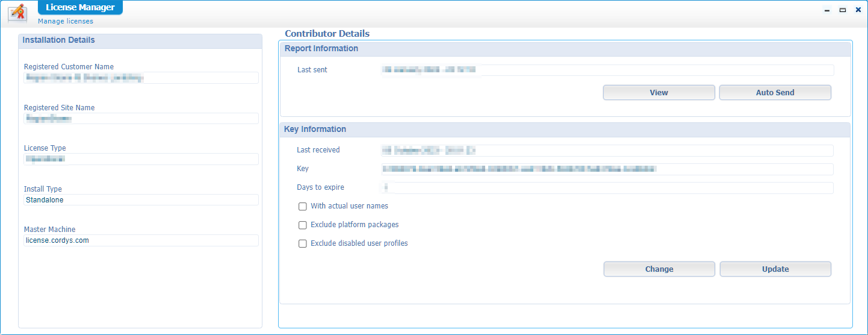The image size is (868, 335).
Task: Click the Registered Customer Name field
Action: (141, 78)
